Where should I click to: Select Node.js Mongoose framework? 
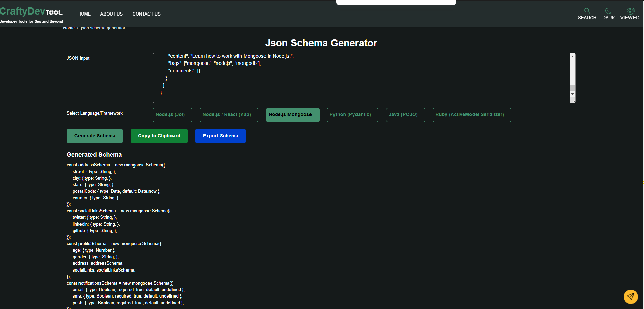point(293,115)
